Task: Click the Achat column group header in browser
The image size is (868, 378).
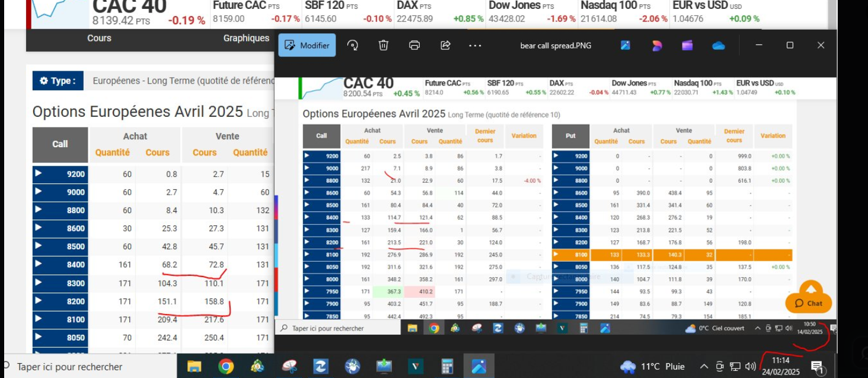Action: pyautogui.click(x=135, y=136)
